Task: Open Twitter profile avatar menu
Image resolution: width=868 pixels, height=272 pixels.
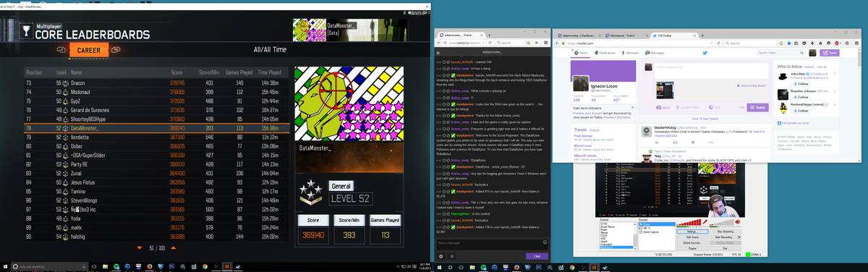Action: tap(812, 53)
